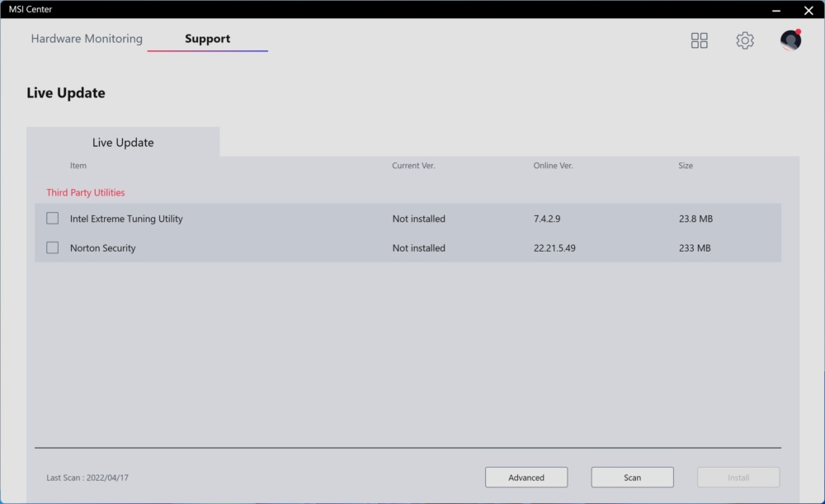
Task: Click the Item column header
Action: pyautogui.click(x=78, y=166)
